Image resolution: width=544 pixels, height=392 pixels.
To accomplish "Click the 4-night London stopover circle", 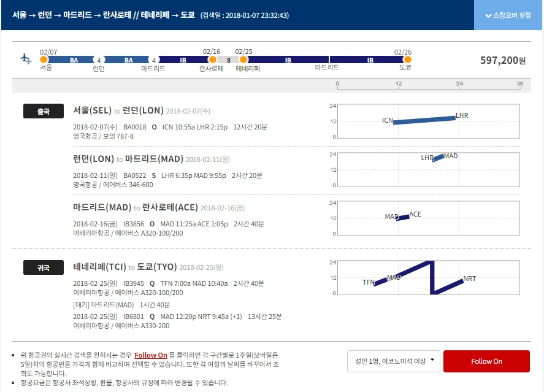I will tap(98, 60).
